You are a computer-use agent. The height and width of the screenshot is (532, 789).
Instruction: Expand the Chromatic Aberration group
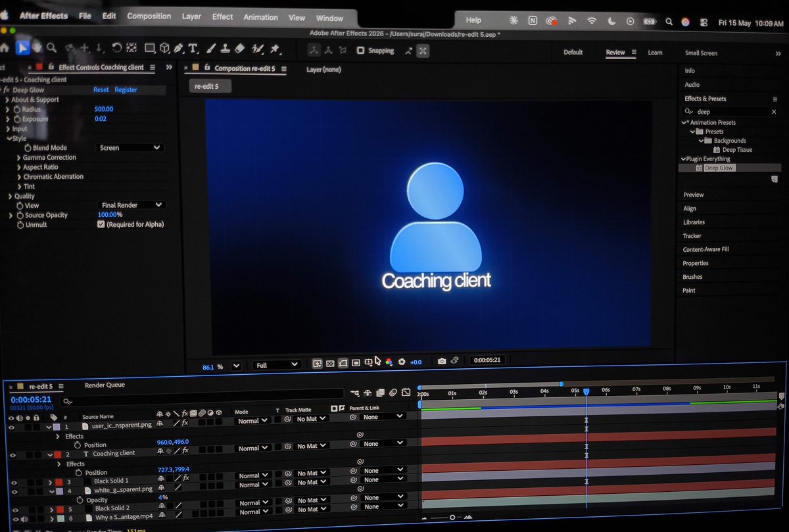pyautogui.click(x=18, y=177)
